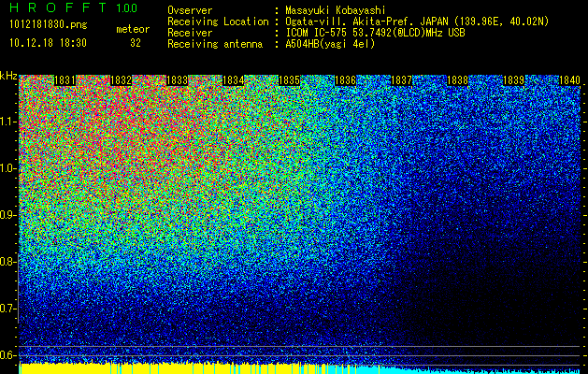Click the 1834 time marker

point(234,80)
